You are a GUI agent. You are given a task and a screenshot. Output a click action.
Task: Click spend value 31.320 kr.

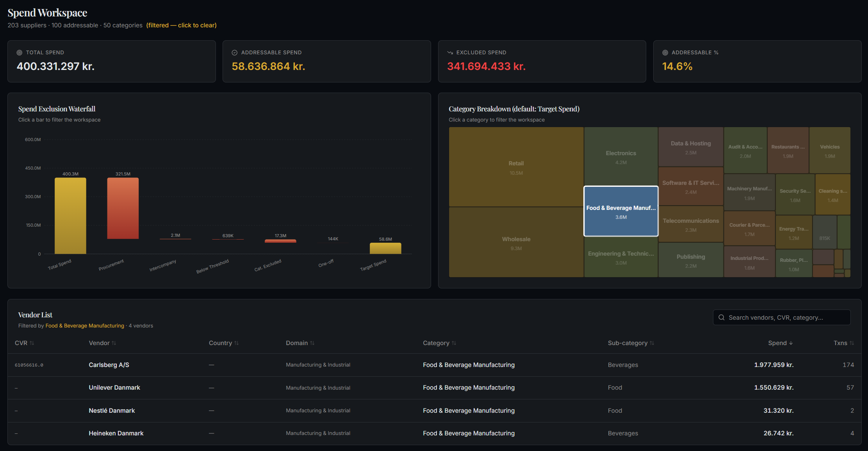tap(779, 411)
